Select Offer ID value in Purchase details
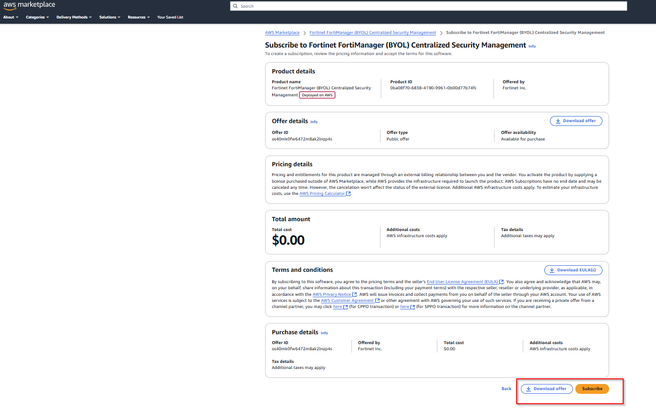Screen dimensions: 656x417 pos(302,349)
